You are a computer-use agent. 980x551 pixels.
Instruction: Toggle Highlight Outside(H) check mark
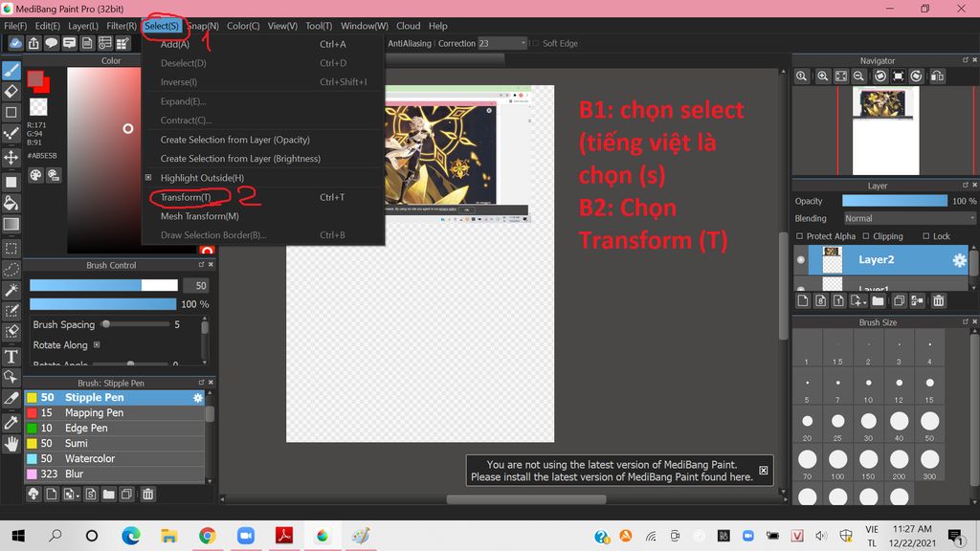click(148, 177)
